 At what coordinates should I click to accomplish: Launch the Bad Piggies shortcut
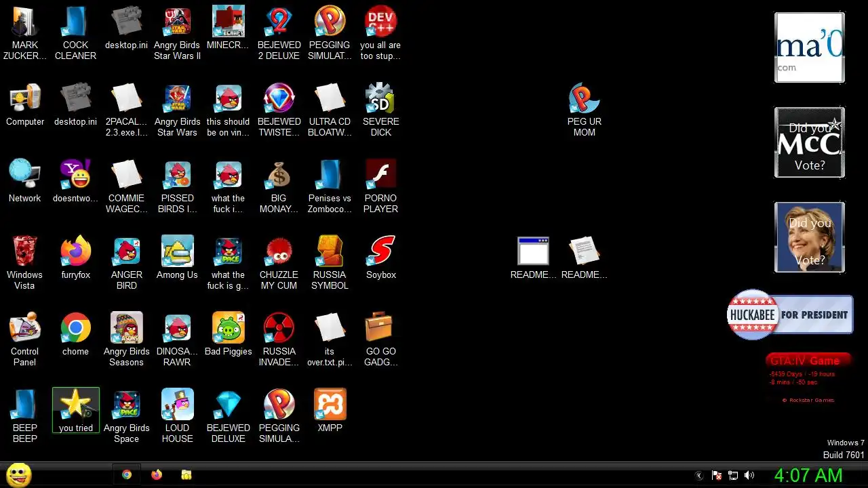(228, 335)
